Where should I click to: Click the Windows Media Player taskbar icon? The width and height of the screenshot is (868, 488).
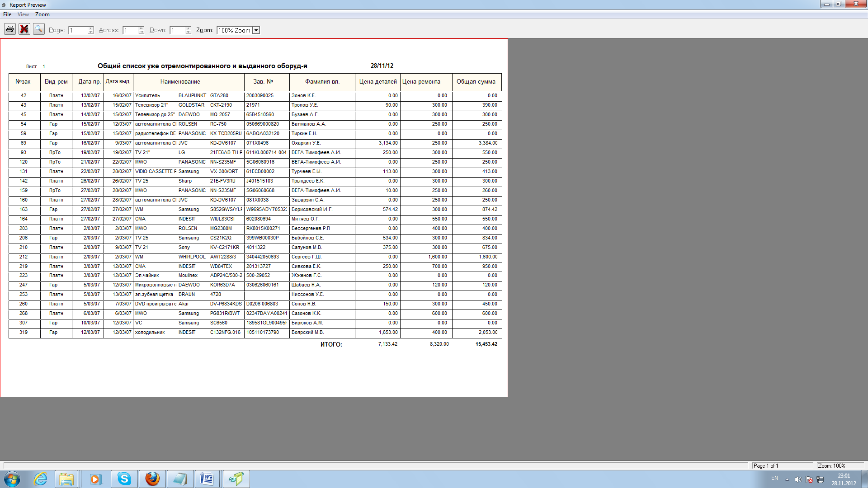[95, 479]
